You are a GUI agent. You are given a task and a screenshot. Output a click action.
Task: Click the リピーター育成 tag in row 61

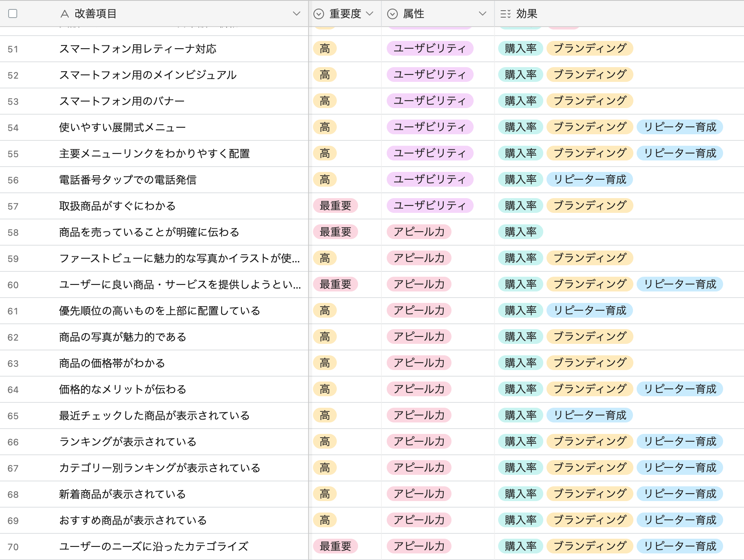tap(590, 310)
